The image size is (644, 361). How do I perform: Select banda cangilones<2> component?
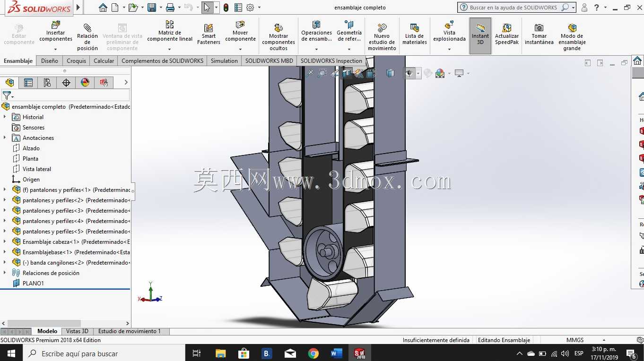coord(71,263)
